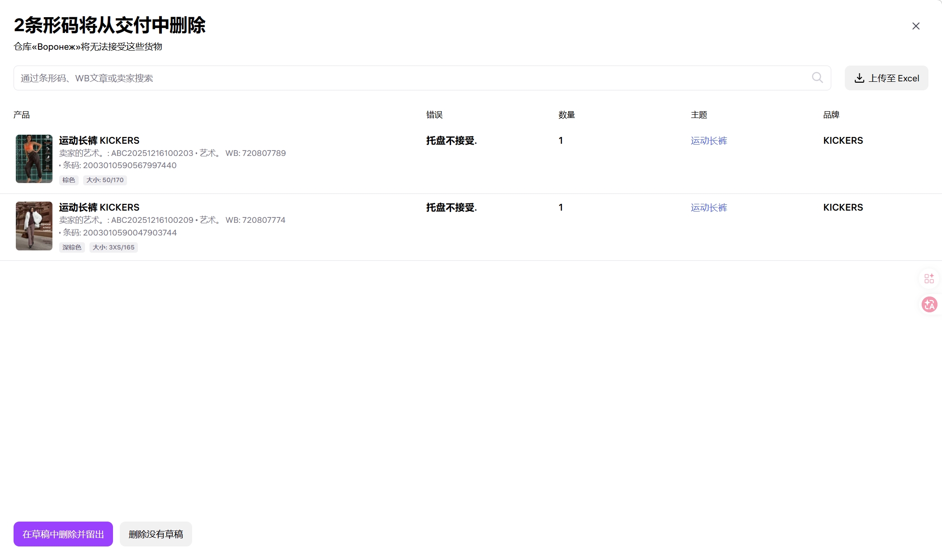
Task: Click 运动长裤 link in second row
Action: point(708,207)
